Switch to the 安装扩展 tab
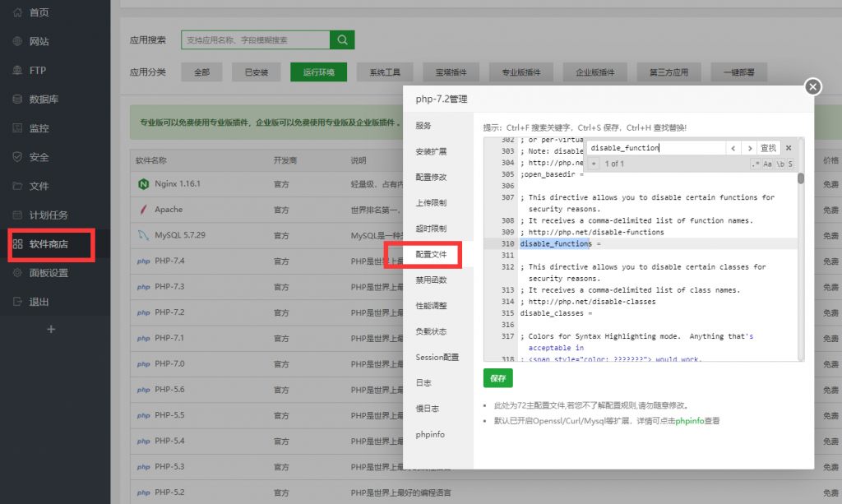Viewport: 842px width, 504px height. [431, 151]
